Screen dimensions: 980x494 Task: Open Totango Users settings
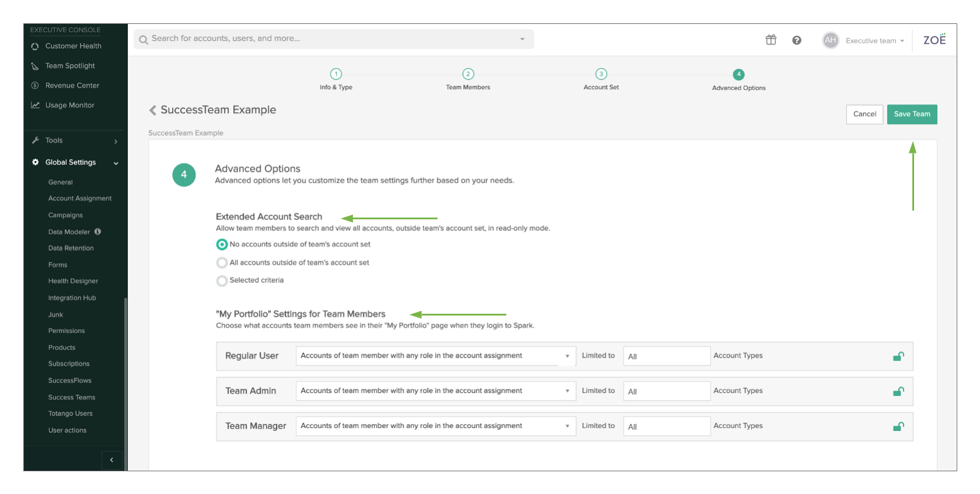(71, 414)
